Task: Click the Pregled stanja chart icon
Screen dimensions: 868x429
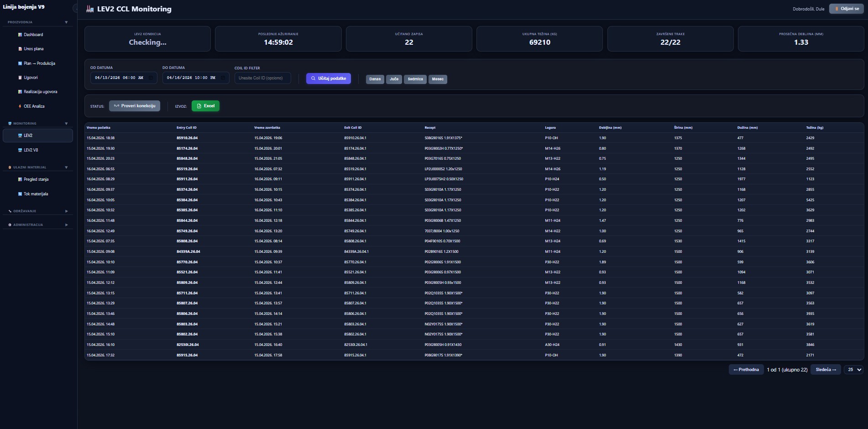Action: click(20, 179)
